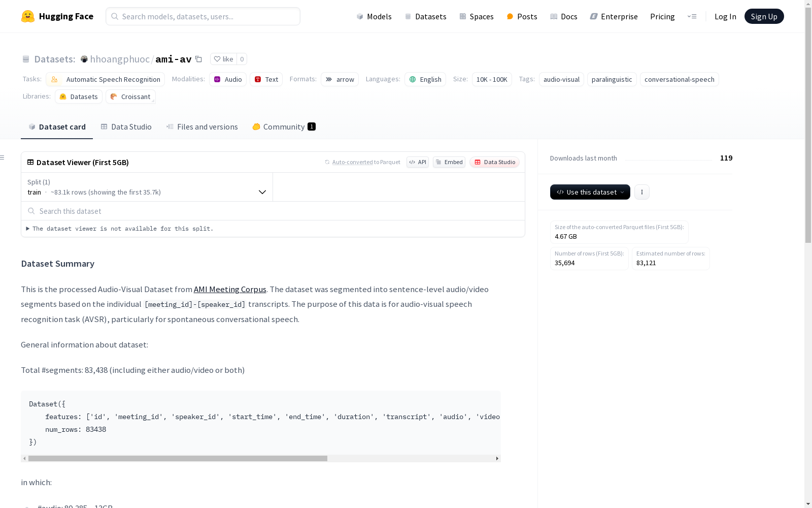Click the horizontal scrollbar of the code block

tap(178, 458)
